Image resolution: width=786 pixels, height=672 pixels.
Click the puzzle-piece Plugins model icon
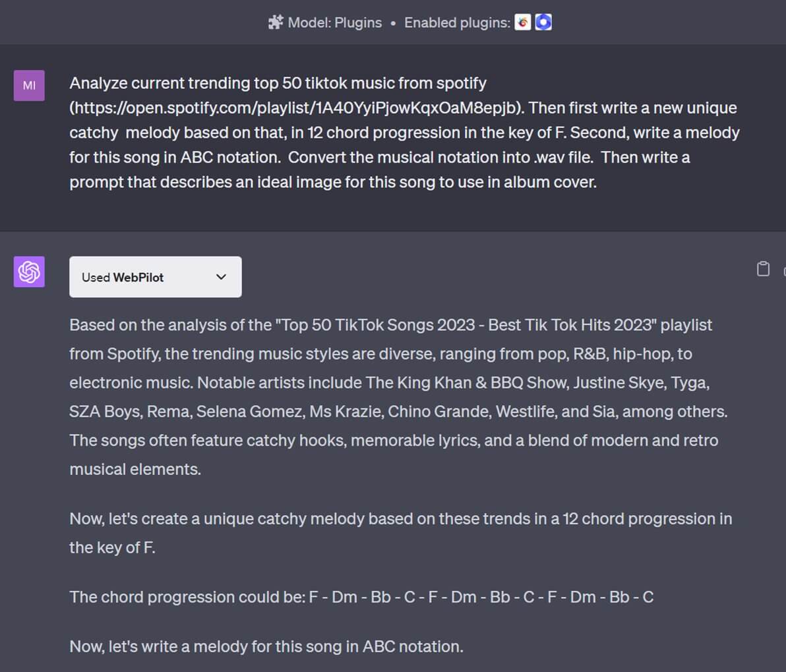point(276,22)
